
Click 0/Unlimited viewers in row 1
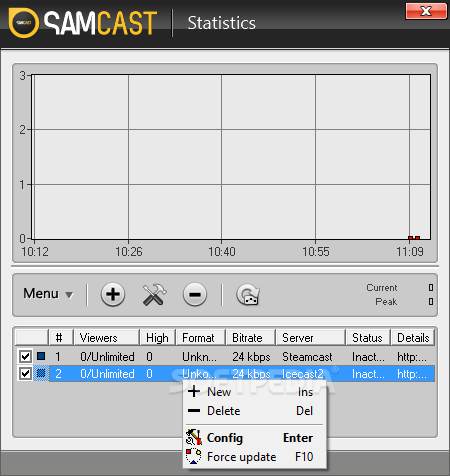coord(107,357)
